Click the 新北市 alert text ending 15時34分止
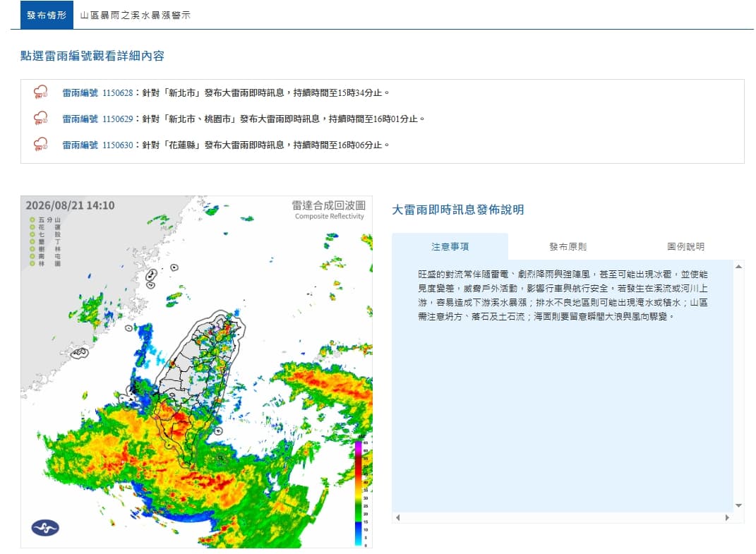 265,92
